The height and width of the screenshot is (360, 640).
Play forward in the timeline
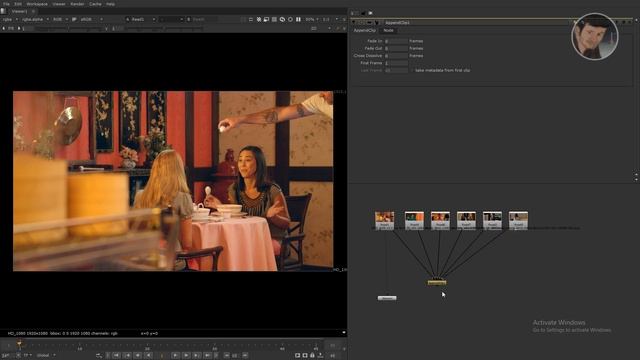pos(176,356)
